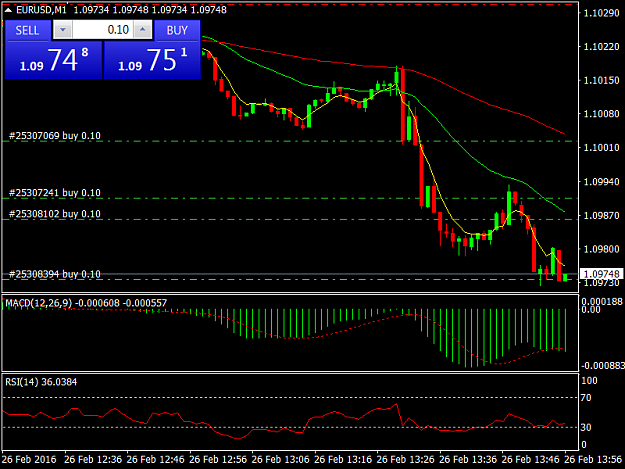Click the buy price tile 1.09751
The height and width of the screenshot is (469, 625).
point(152,60)
